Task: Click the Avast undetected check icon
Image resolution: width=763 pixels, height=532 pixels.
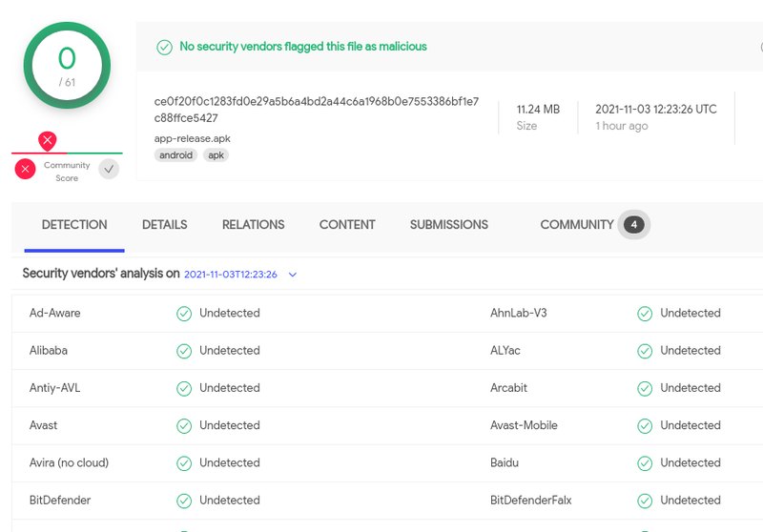Action: coord(184,426)
